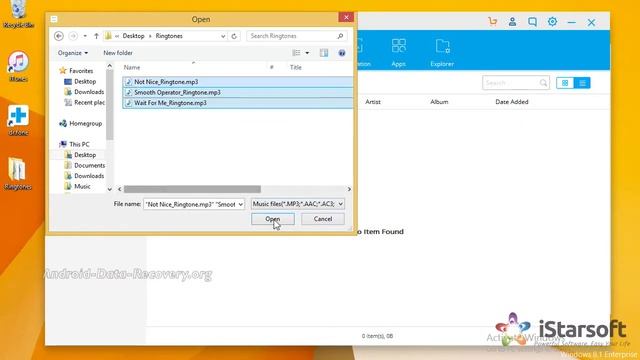The image size is (640, 360).
Task: Open recent locations dropdown arrow
Action: tap(85, 36)
